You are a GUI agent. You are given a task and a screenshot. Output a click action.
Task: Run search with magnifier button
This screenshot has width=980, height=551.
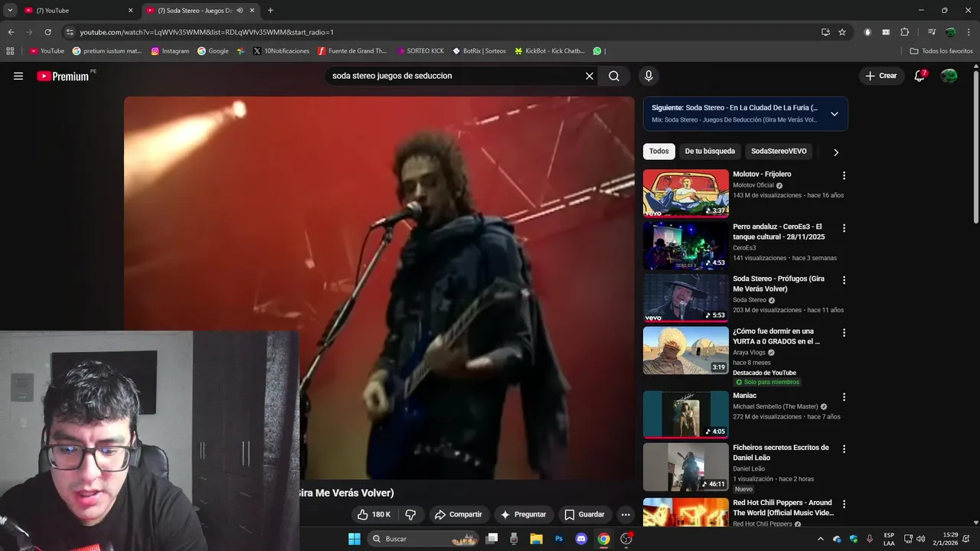(x=614, y=76)
